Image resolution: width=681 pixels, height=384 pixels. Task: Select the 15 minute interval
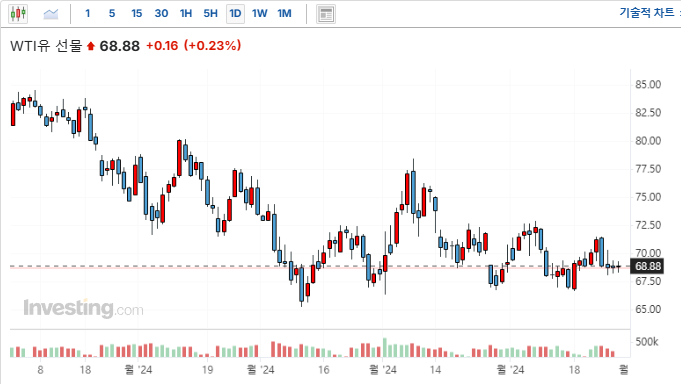point(137,13)
